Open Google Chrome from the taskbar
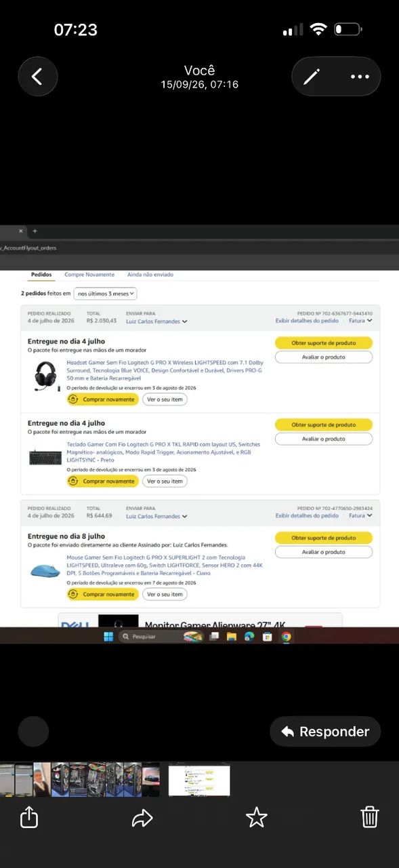Viewport: 399px width, 868px height. (x=286, y=637)
